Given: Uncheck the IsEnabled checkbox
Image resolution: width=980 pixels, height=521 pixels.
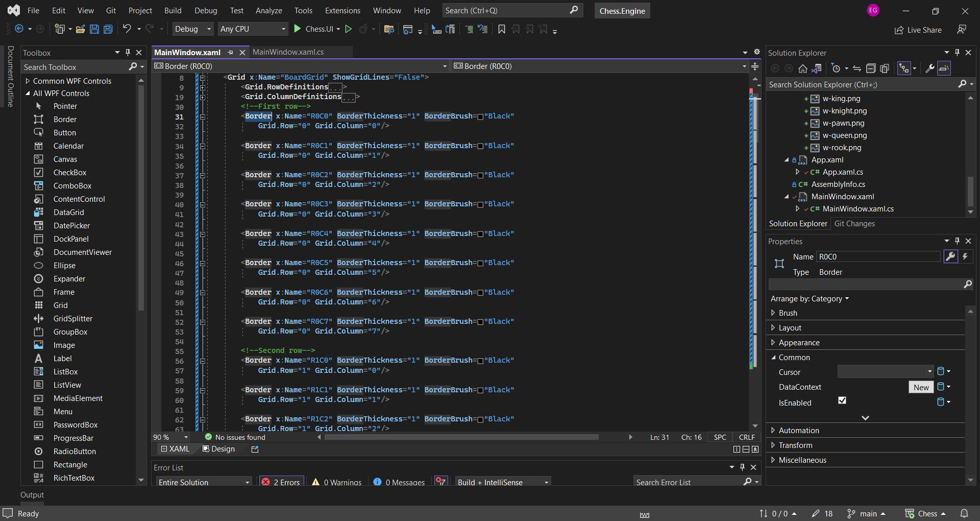Looking at the screenshot, I should coord(842,401).
